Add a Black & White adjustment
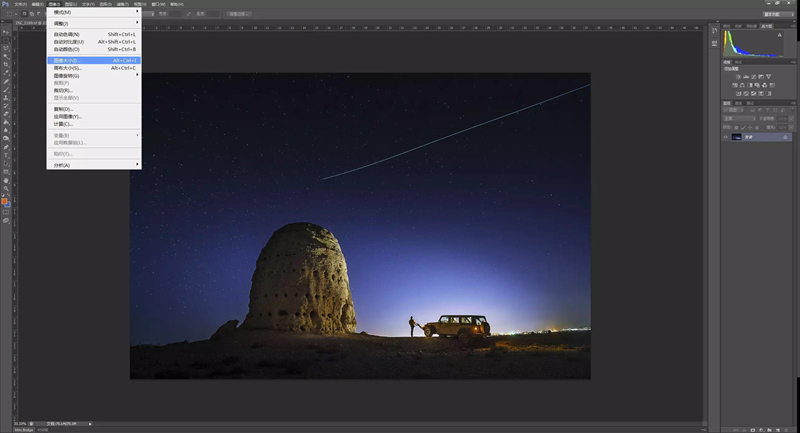This screenshot has height=433, width=800. click(749, 85)
